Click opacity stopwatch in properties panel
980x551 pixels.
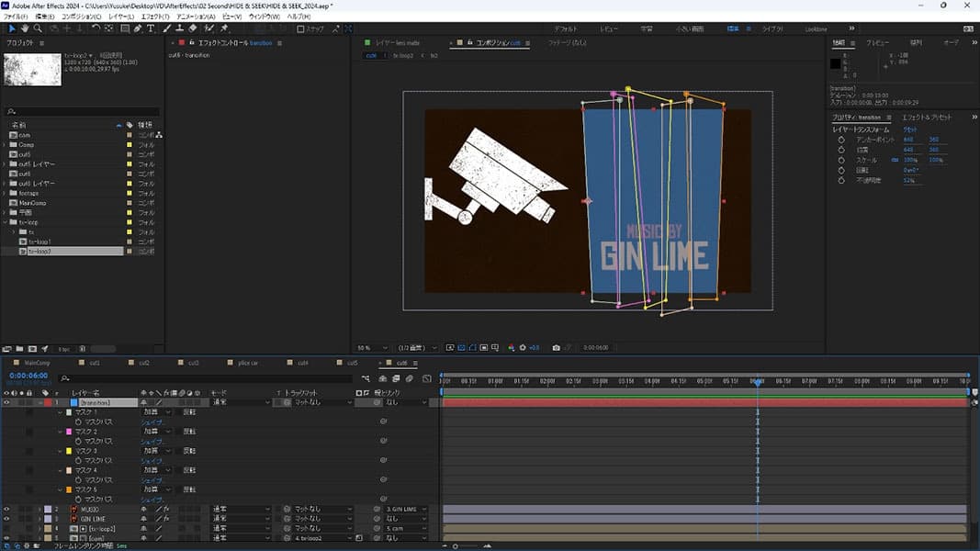click(x=841, y=180)
